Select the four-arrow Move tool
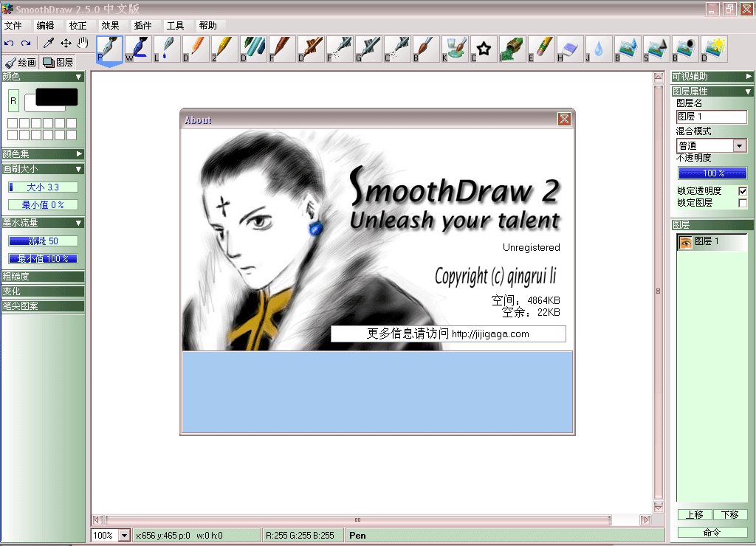Screen dimensions: 756x546 pos(66,44)
